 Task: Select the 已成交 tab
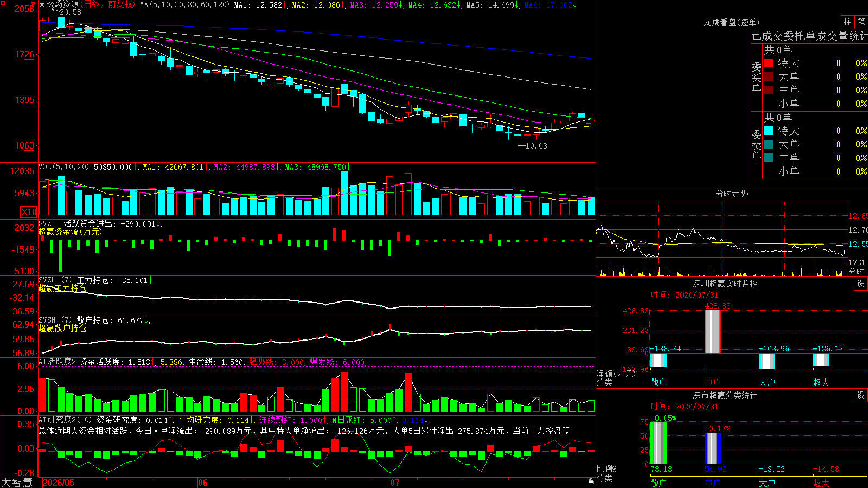tap(768, 36)
